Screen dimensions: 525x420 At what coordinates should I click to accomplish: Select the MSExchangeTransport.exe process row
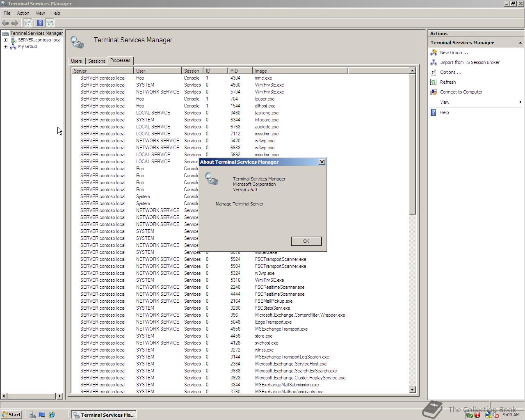pos(240,329)
